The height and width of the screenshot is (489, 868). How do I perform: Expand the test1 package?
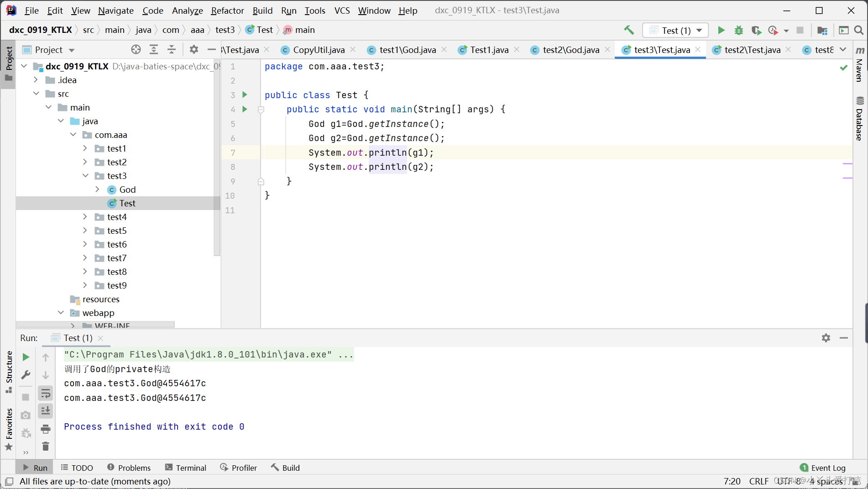coord(85,148)
